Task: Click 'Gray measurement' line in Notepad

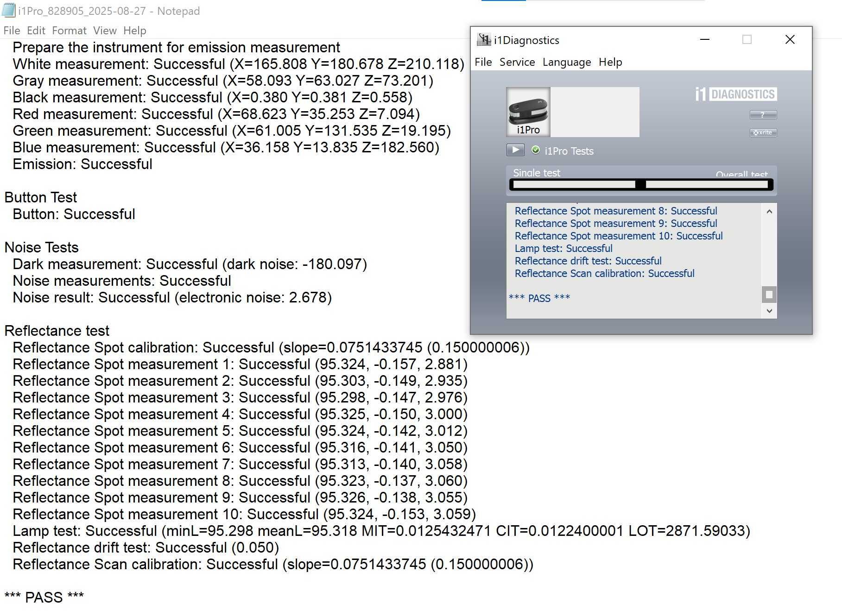Action: pyautogui.click(x=223, y=81)
